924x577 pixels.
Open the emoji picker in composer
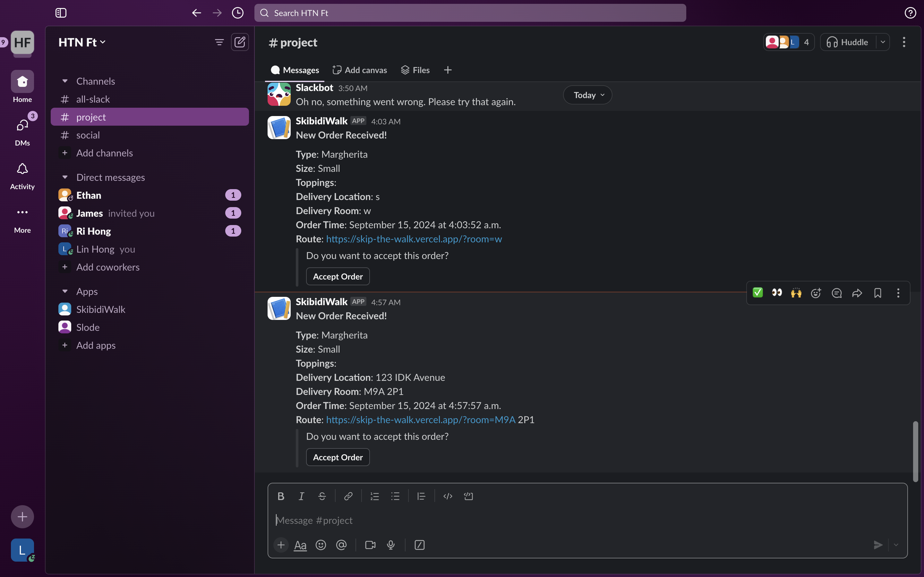pos(321,545)
